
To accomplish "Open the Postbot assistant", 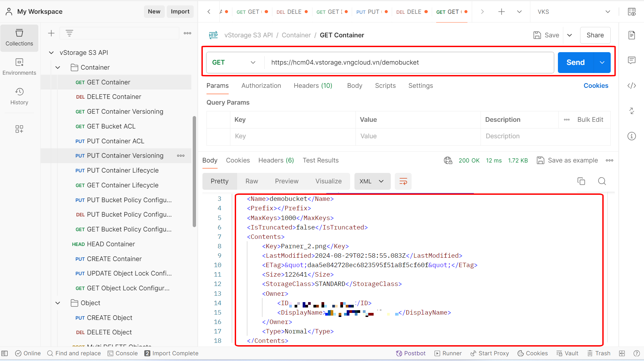I will [411, 353].
